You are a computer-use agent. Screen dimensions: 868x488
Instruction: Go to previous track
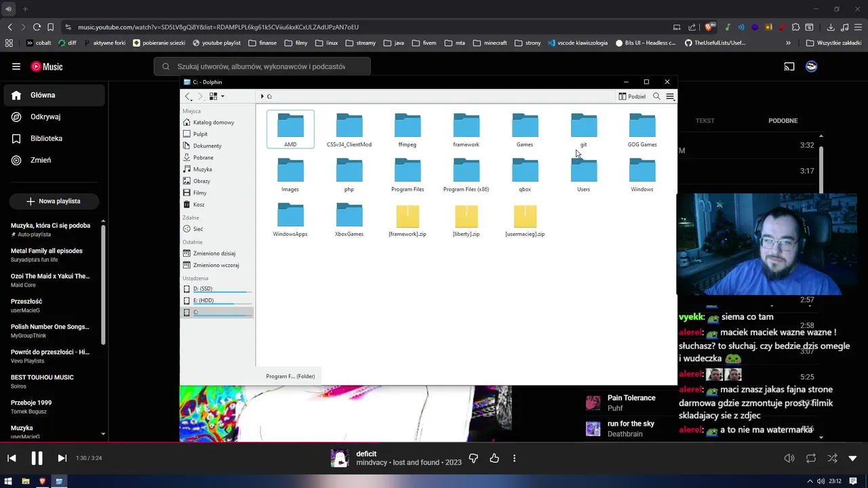tap(12, 458)
